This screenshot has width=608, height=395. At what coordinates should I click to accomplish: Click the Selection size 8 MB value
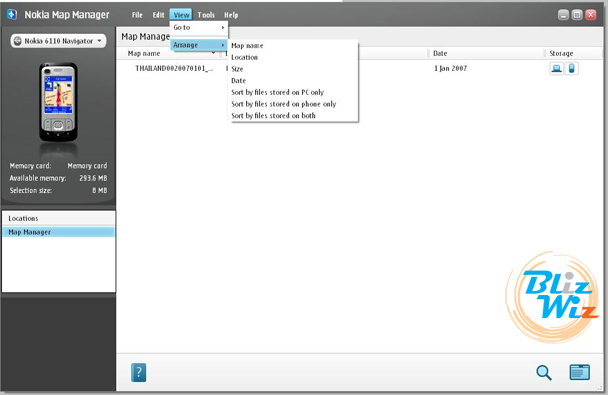pos(100,191)
